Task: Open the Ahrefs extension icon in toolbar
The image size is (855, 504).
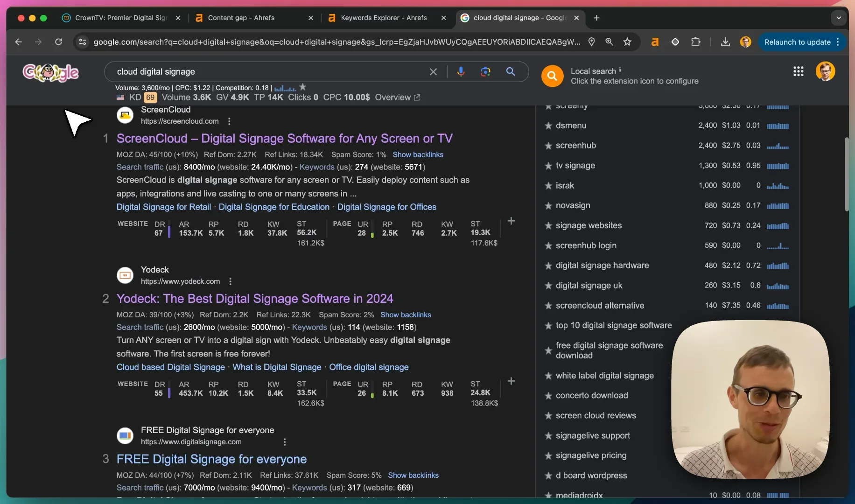Action: (x=655, y=42)
